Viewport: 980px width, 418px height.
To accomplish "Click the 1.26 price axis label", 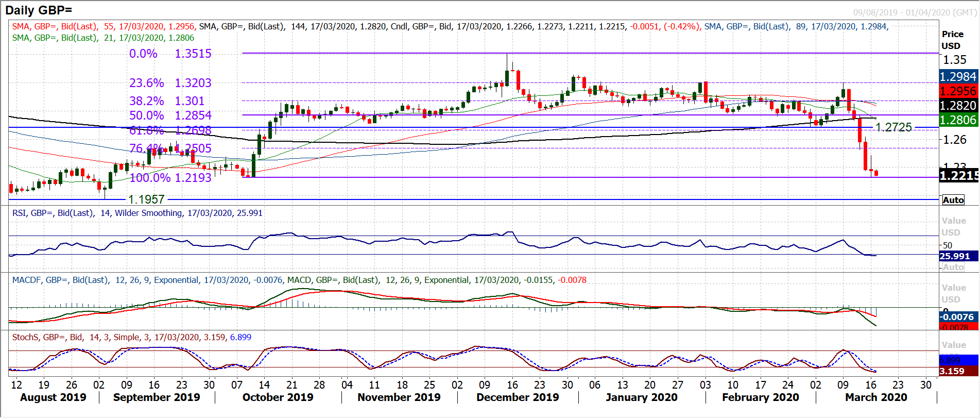I will coord(955,139).
